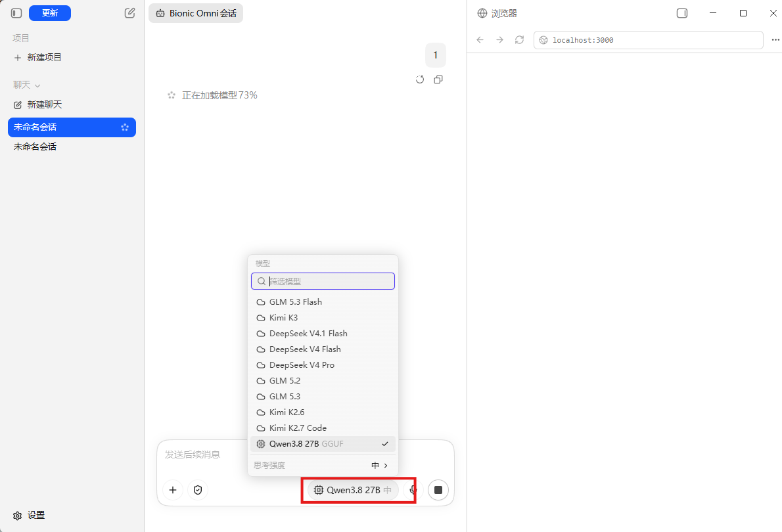Open the browser panel more options menu
Image resolution: width=782 pixels, height=532 pixels.
[x=775, y=40]
